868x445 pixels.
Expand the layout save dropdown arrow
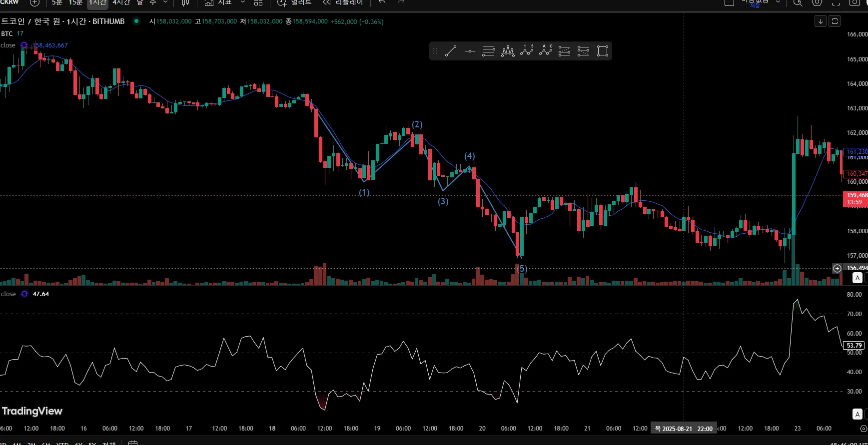pos(778,2)
